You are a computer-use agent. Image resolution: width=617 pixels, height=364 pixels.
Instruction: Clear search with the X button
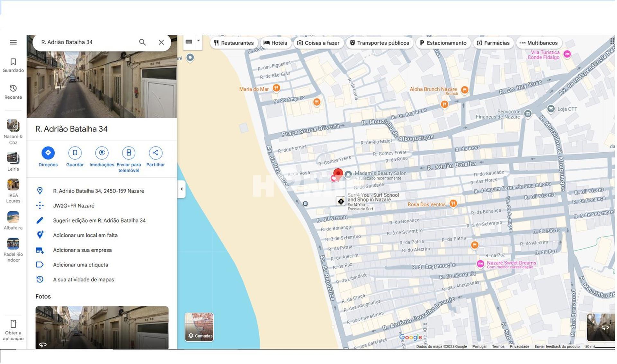pos(161,42)
